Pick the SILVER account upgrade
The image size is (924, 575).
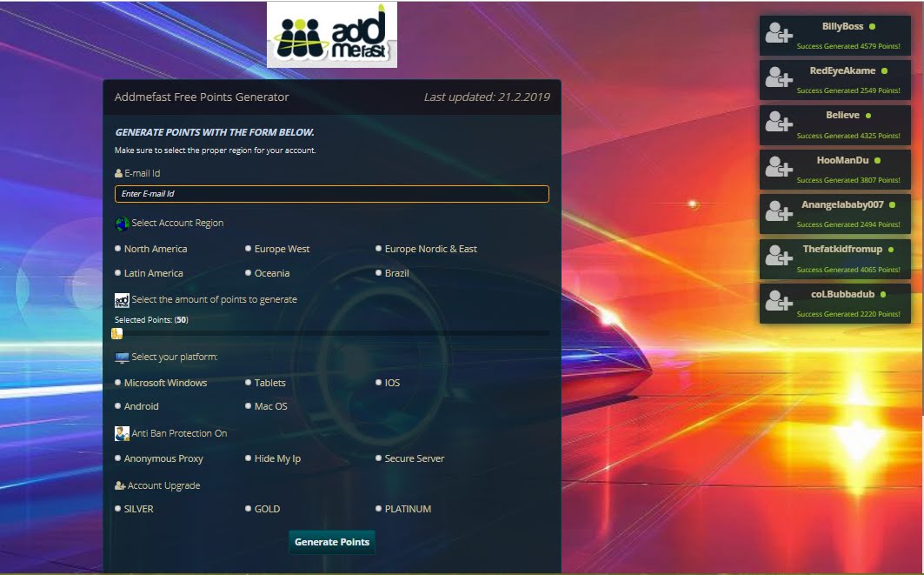pos(118,508)
